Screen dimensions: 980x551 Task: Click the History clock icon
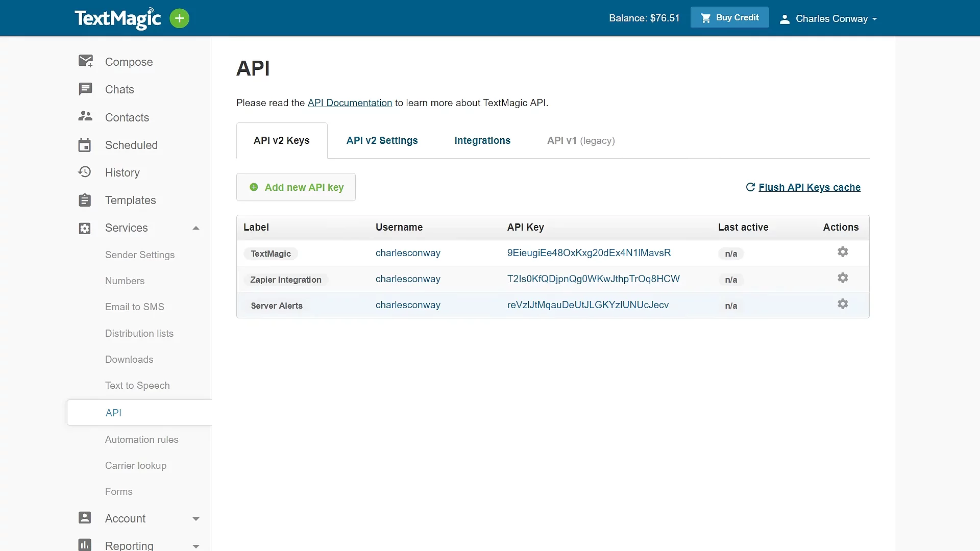pyautogui.click(x=85, y=172)
